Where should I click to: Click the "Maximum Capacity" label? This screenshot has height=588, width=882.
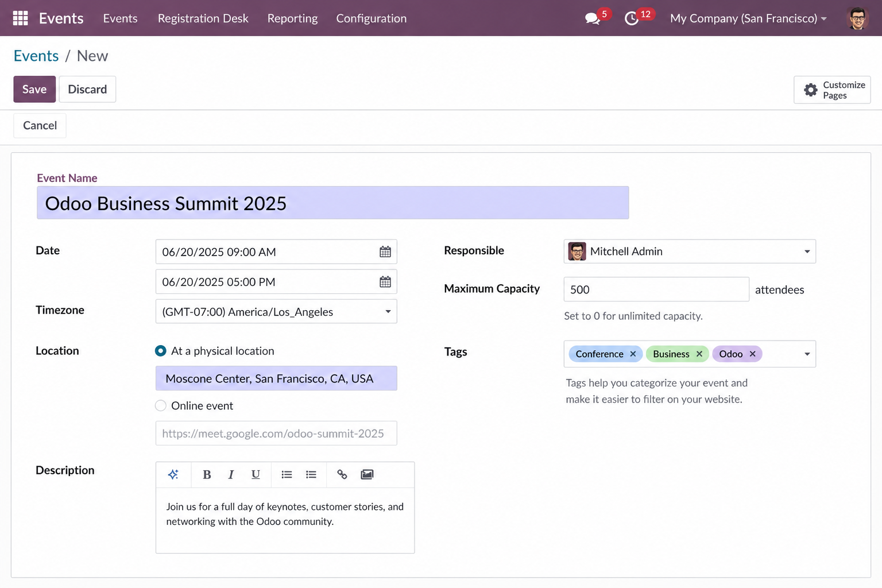492,289
